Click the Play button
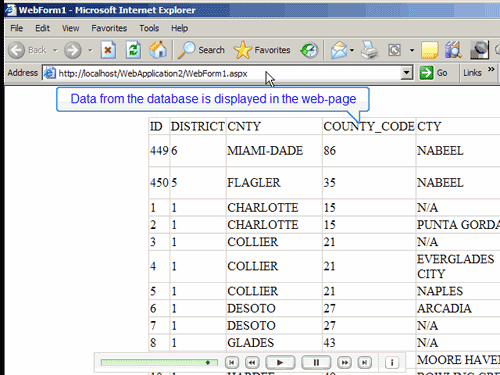The height and width of the screenshot is (375, 500). point(280,362)
